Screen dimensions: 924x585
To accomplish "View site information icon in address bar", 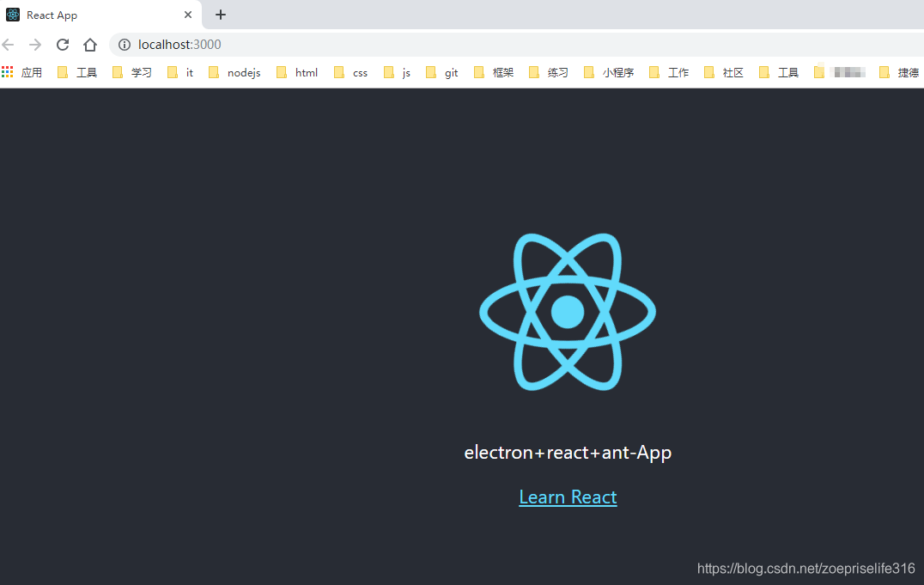I will 125,44.
